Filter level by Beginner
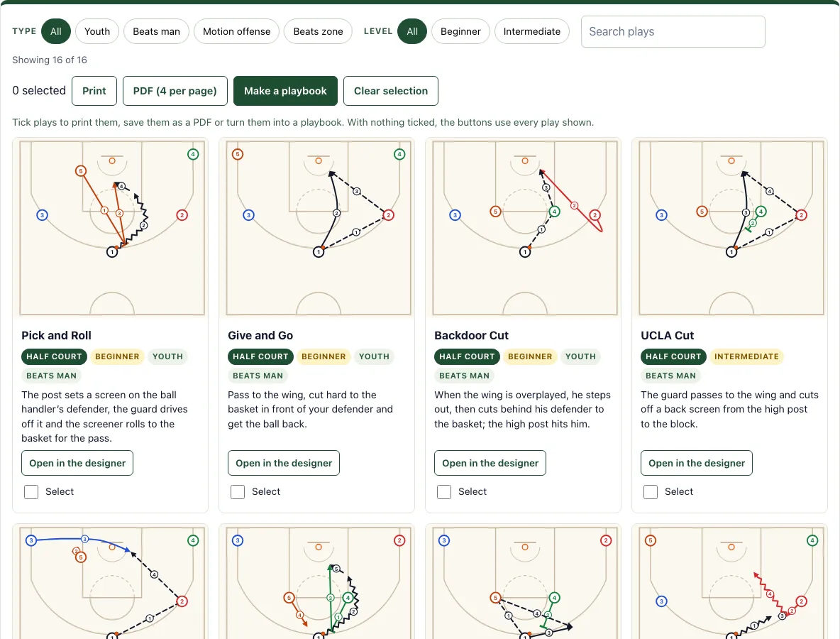 (460, 31)
